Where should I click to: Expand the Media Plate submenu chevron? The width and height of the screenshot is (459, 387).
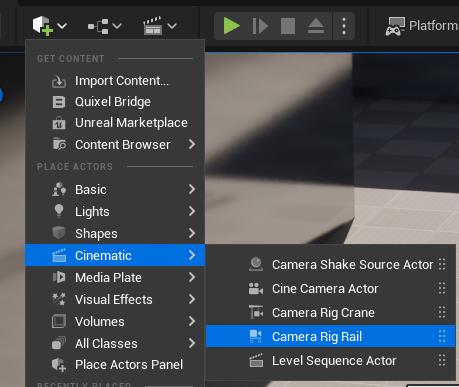pos(192,277)
